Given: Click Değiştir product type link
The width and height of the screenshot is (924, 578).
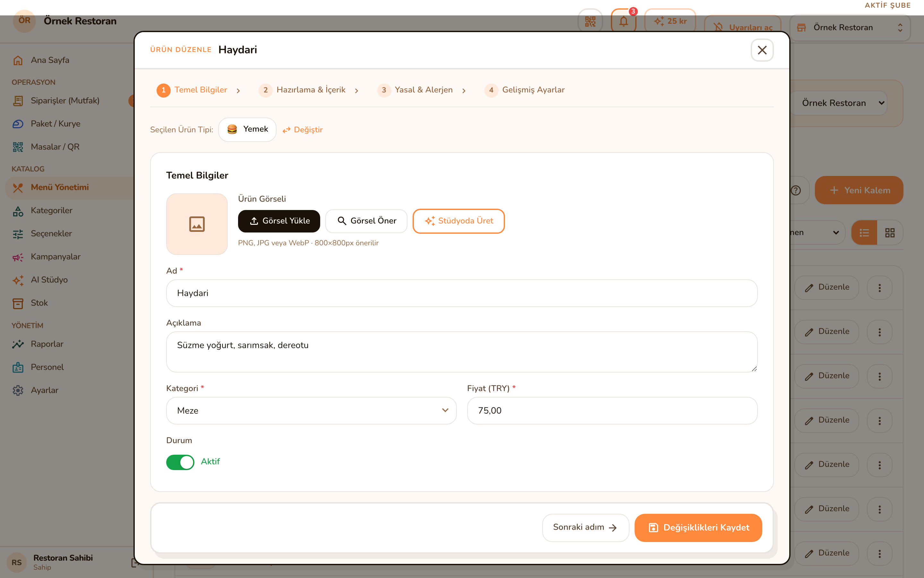Looking at the screenshot, I should pyautogui.click(x=303, y=130).
